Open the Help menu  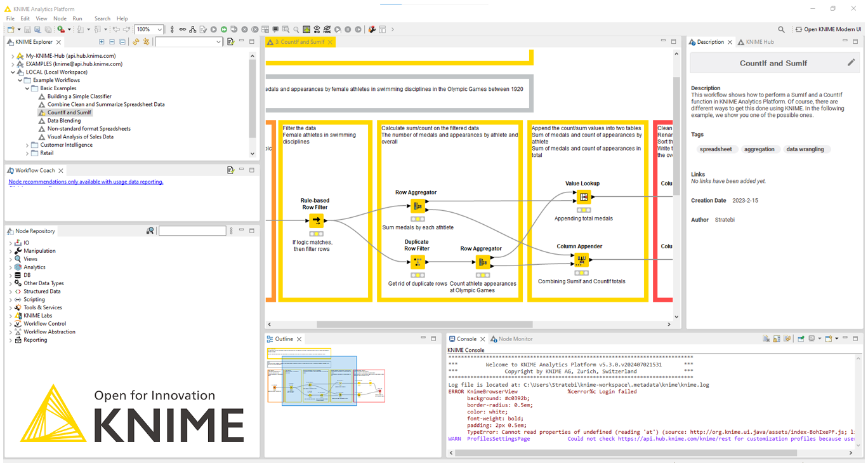(x=122, y=18)
